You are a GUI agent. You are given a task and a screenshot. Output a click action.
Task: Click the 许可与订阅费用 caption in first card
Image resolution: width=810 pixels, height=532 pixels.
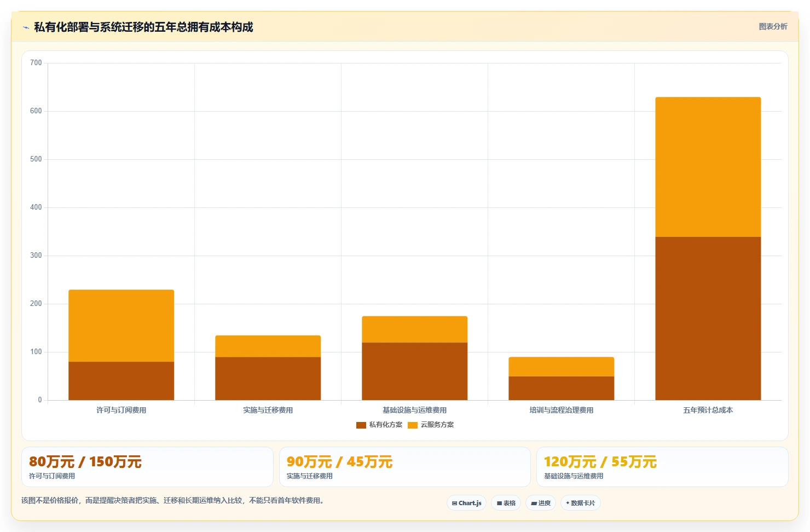[52, 476]
